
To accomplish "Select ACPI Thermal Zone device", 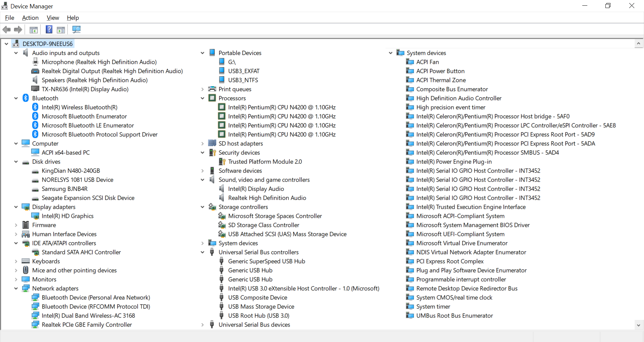I will 441,80.
